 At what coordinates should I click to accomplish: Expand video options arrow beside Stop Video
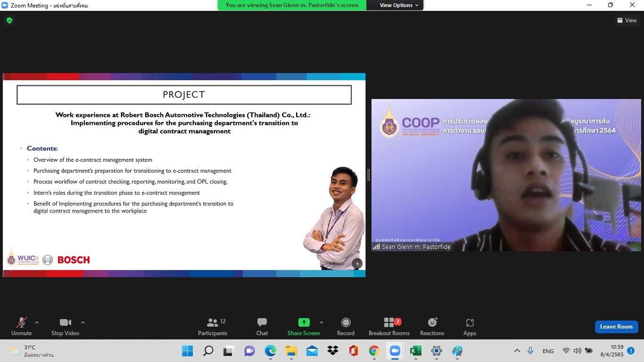[83, 323]
